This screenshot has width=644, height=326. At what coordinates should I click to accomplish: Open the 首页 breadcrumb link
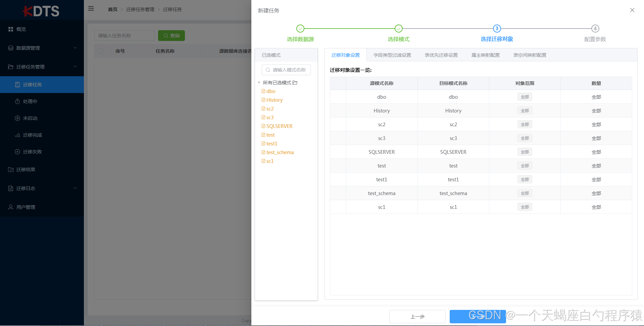click(x=112, y=9)
